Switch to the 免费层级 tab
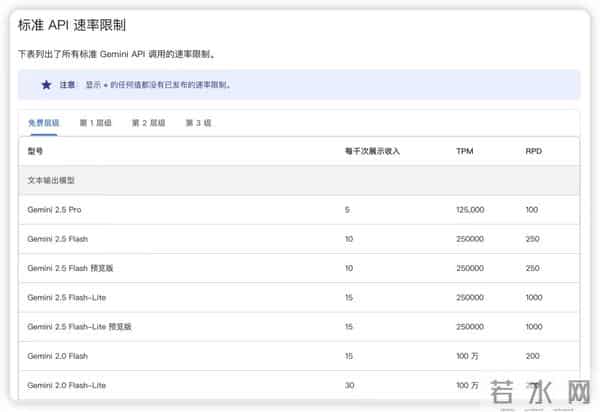Viewport: 600px width, 412px height. click(44, 123)
